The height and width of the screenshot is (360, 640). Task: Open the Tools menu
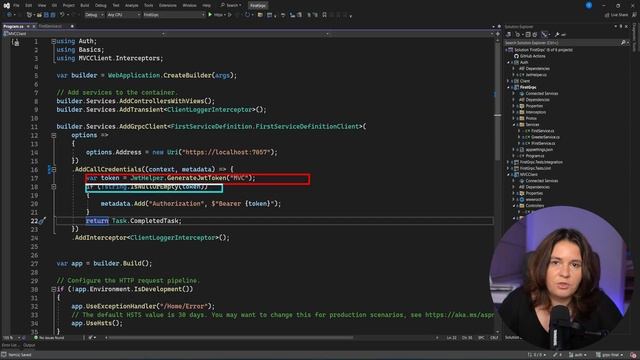[149, 5]
